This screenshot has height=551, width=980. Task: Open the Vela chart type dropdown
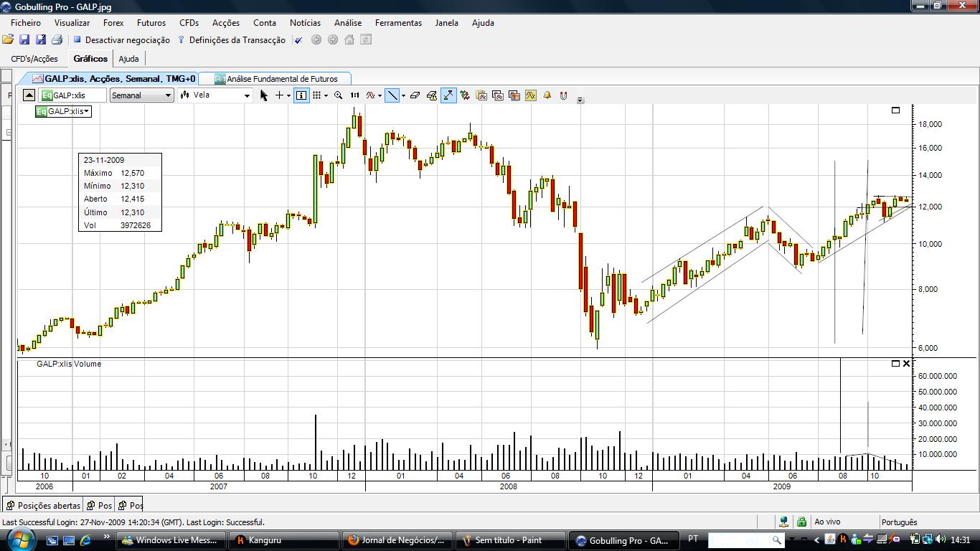[215, 95]
